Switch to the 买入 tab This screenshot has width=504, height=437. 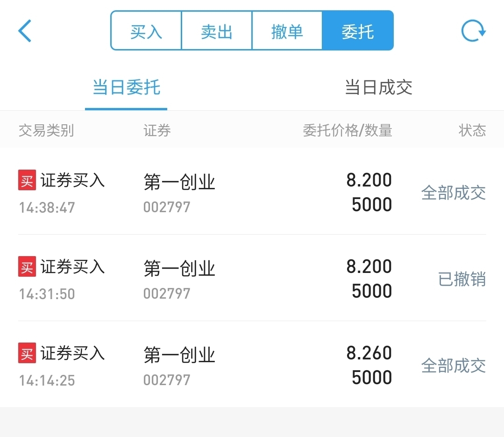point(146,30)
